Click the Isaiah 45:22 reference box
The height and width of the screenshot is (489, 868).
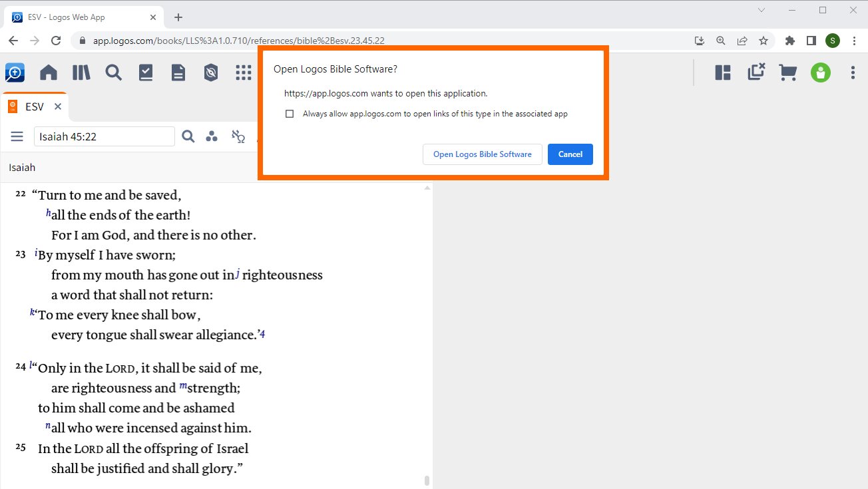[105, 136]
